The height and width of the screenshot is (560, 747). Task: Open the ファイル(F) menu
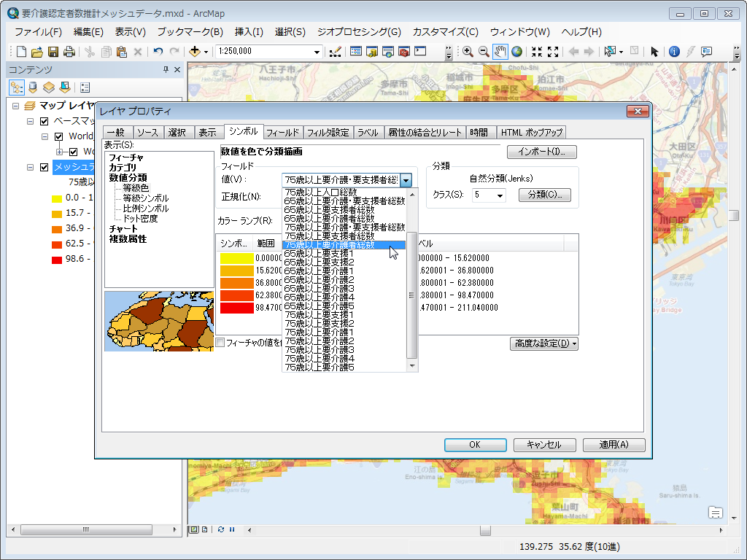click(38, 32)
